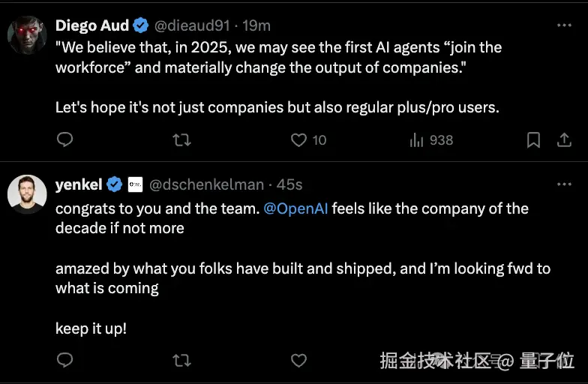This screenshot has width=588, height=384.
Task: Click the affiliate badge beside yenkel's name
Action: tap(135, 184)
